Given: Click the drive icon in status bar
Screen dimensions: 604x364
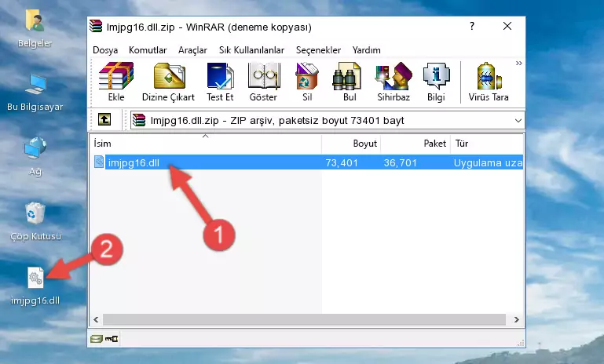Looking at the screenshot, I should click(x=97, y=339).
